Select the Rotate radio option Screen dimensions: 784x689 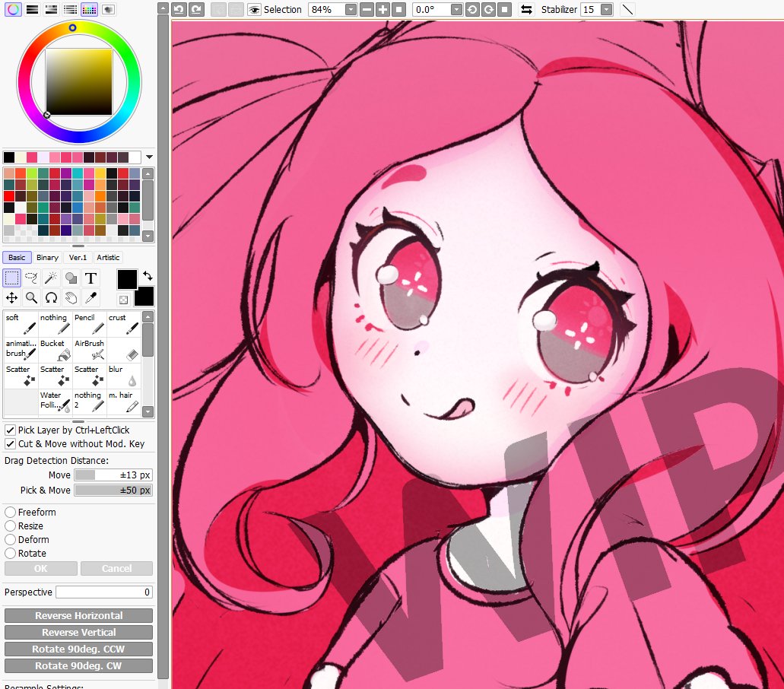tap(10, 554)
